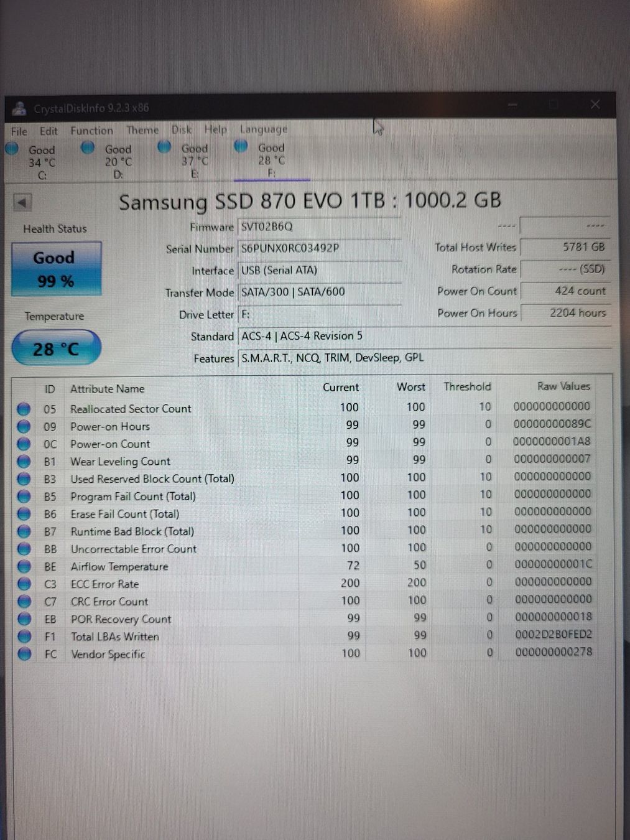Select drive E: health status indicator
Image resolution: width=630 pixels, height=840 pixels.
tap(164, 147)
